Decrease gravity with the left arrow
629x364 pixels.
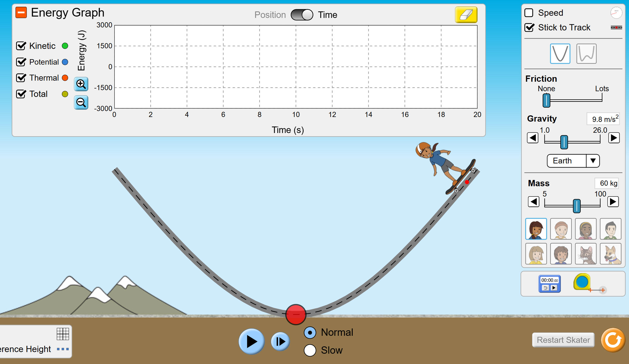[533, 138]
